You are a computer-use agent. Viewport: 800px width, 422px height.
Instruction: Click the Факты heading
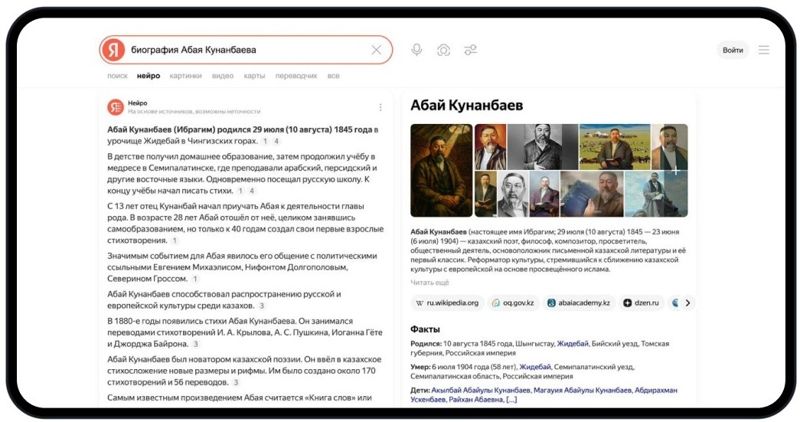point(425,329)
